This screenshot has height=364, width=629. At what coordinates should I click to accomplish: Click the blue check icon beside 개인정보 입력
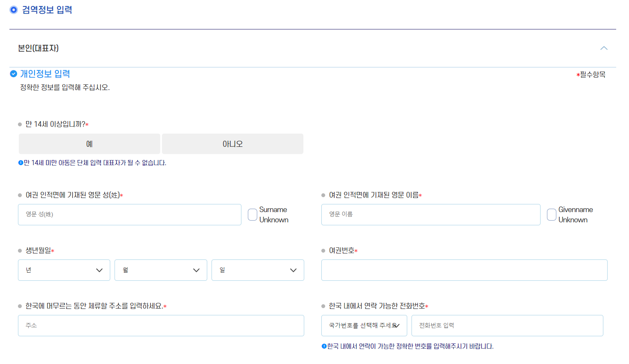tap(13, 73)
